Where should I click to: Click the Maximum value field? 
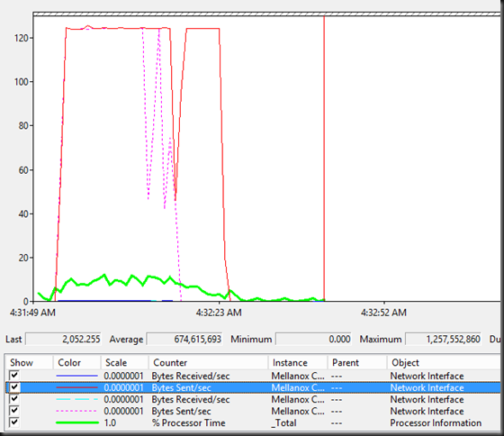[443, 339]
